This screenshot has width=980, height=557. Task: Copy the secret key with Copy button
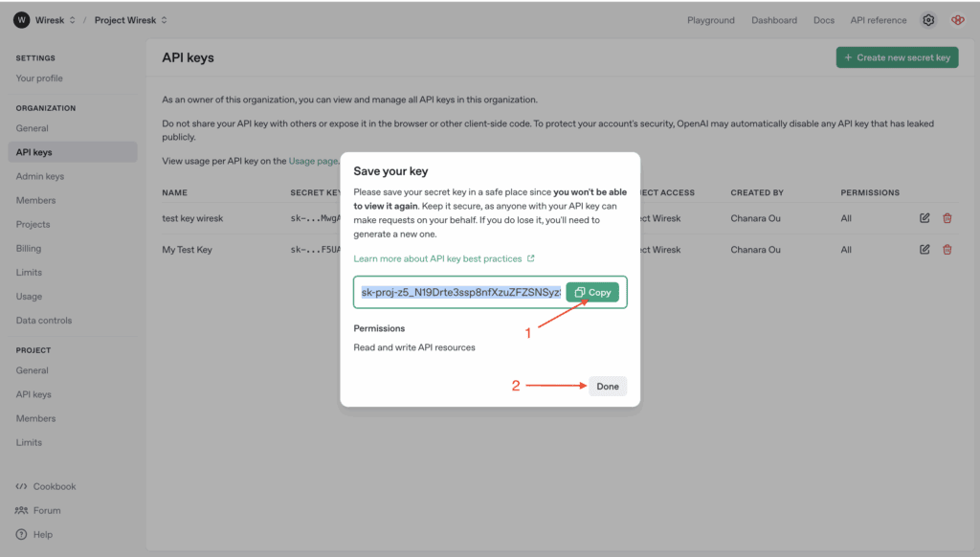point(591,292)
